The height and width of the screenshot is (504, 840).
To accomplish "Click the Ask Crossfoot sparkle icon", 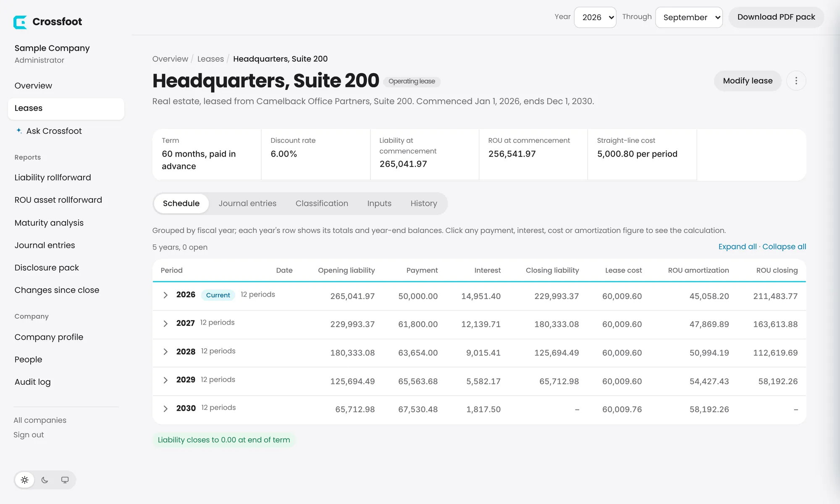I will pyautogui.click(x=19, y=131).
